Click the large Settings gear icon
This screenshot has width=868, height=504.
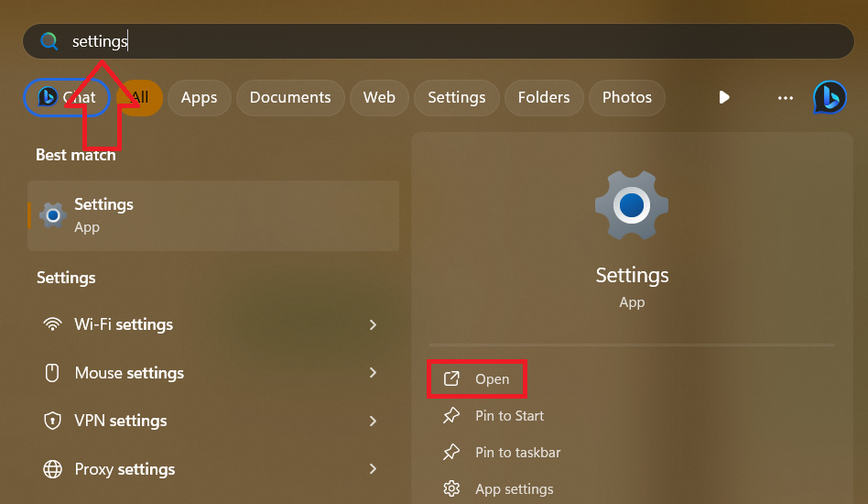(632, 206)
